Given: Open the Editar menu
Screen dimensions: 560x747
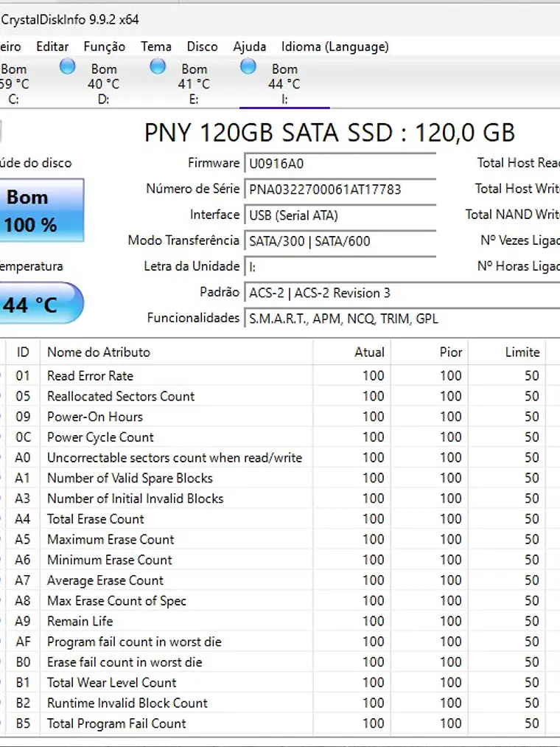Looking at the screenshot, I should [x=52, y=46].
